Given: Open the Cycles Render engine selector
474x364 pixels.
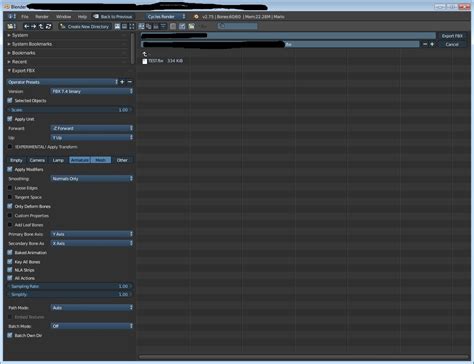Looking at the screenshot, I should pos(166,16).
